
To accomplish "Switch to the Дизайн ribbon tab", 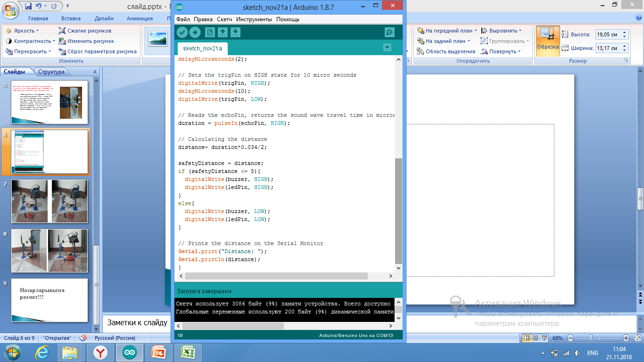I will click(104, 18).
